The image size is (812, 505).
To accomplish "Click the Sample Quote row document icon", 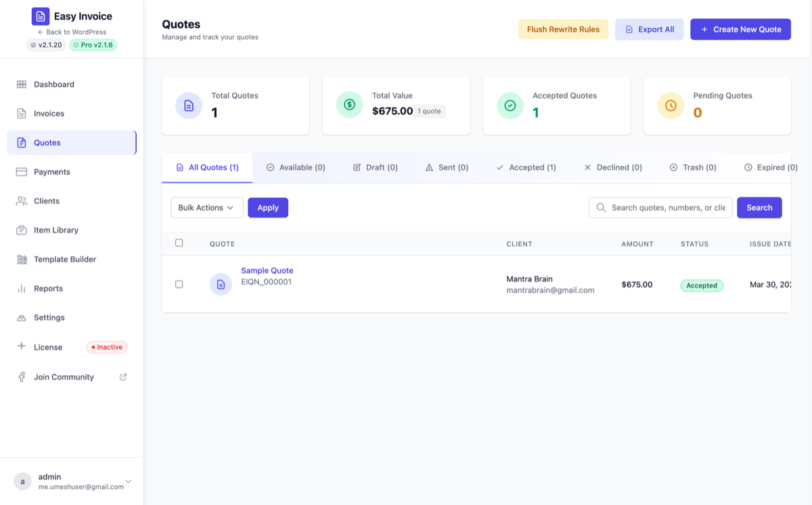I will pyautogui.click(x=221, y=285).
